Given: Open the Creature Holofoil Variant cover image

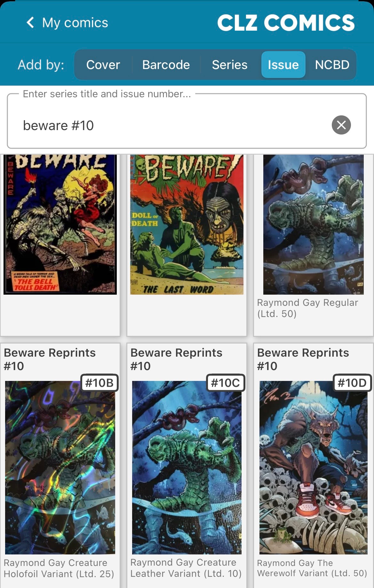Looking at the screenshot, I should tap(60, 467).
